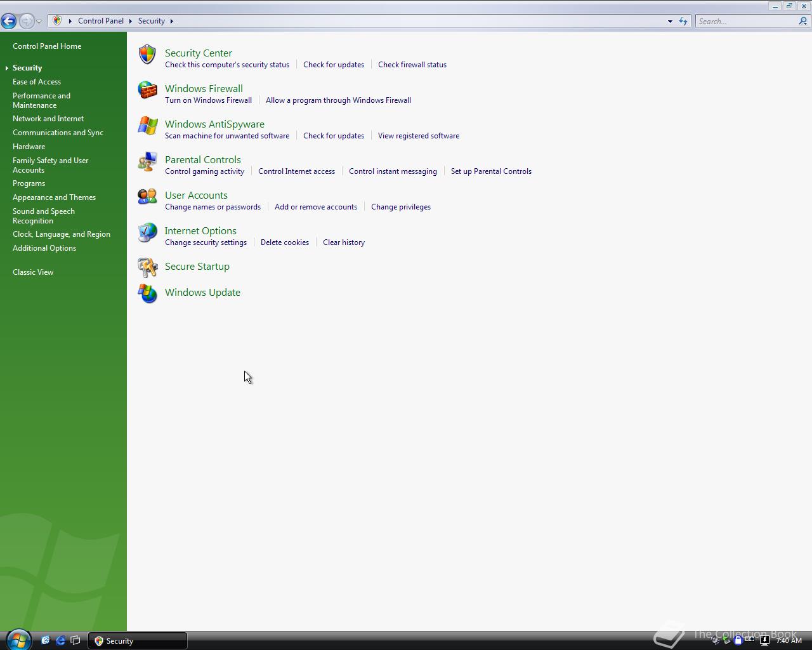
Task: Click the taskbar clock showing 7:40 AM
Action: [x=789, y=640]
